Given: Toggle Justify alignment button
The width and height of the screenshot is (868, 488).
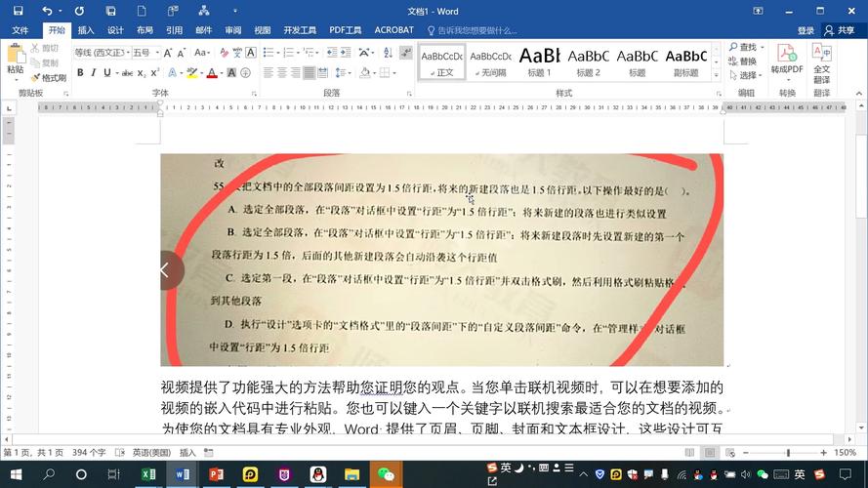Looking at the screenshot, I should pos(310,72).
